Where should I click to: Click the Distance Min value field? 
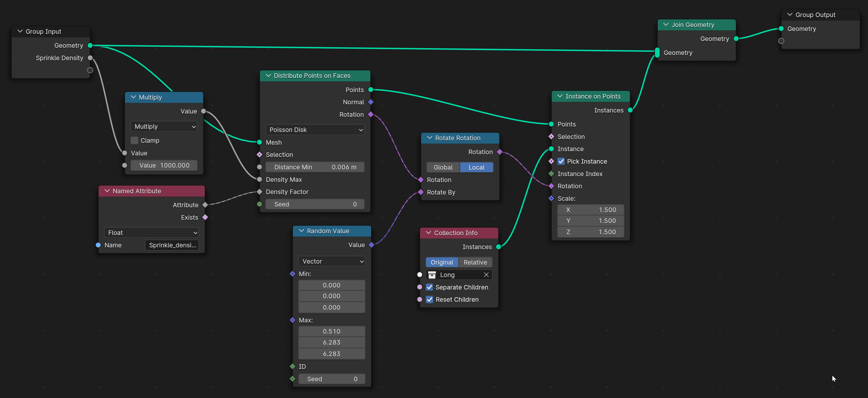[x=315, y=167]
